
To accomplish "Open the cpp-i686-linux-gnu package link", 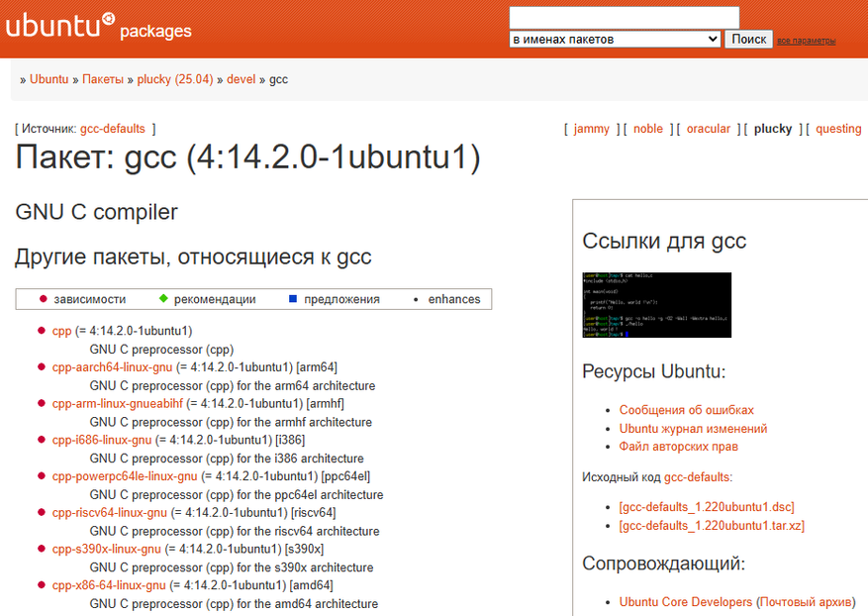I will click(101, 440).
